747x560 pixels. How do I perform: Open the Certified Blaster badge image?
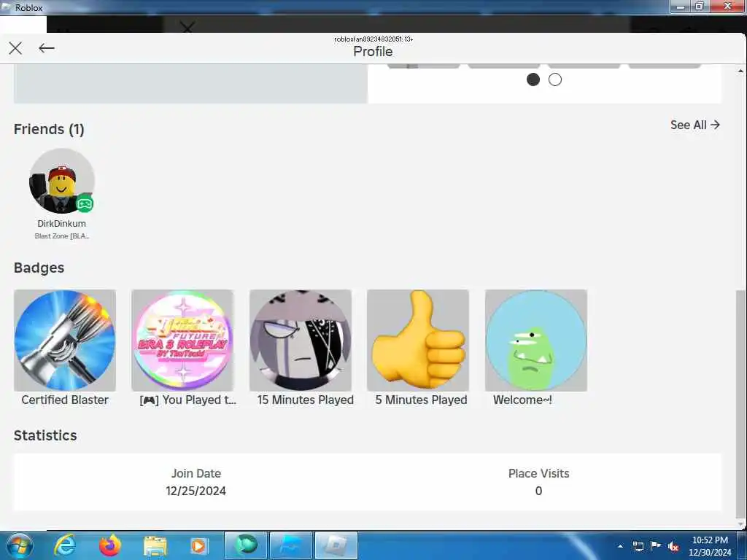click(65, 341)
